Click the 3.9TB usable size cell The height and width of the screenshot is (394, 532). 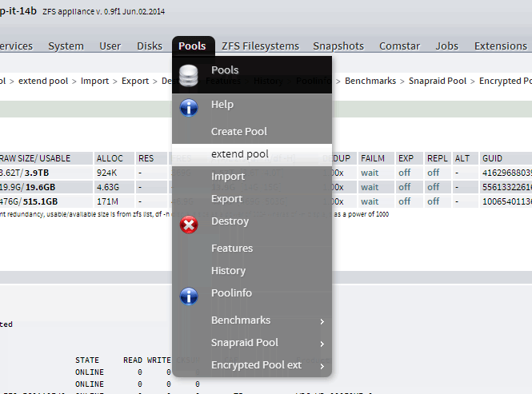(37, 173)
